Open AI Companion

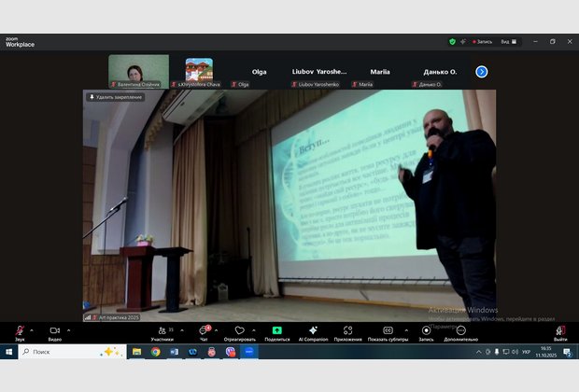[x=313, y=330]
